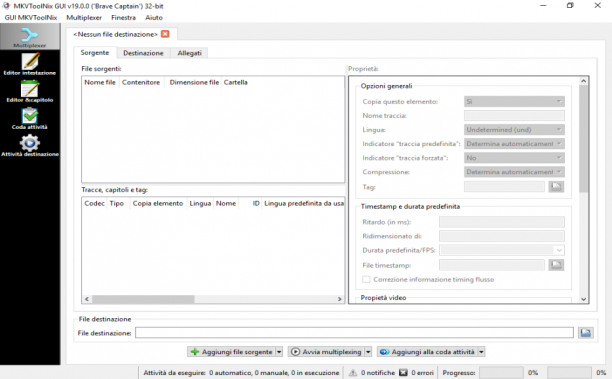Open the GUI MKVToolNix menu
Image resolution: width=612 pixels, height=379 pixels.
pyautogui.click(x=31, y=18)
